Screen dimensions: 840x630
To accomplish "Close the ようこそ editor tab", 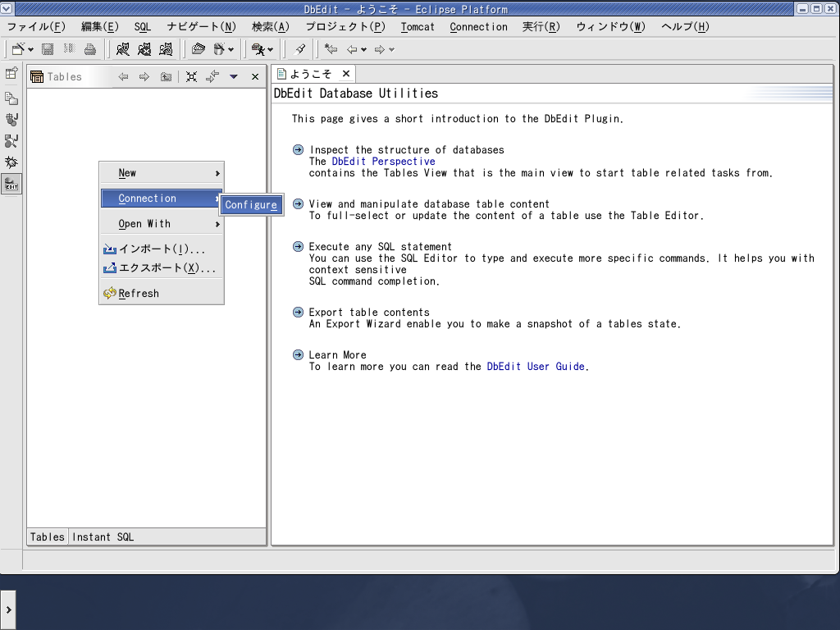I will pyautogui.click(x=346, y=73).
